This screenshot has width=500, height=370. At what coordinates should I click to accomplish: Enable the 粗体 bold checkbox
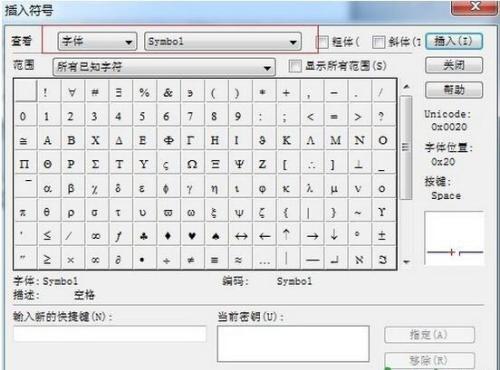322,42
